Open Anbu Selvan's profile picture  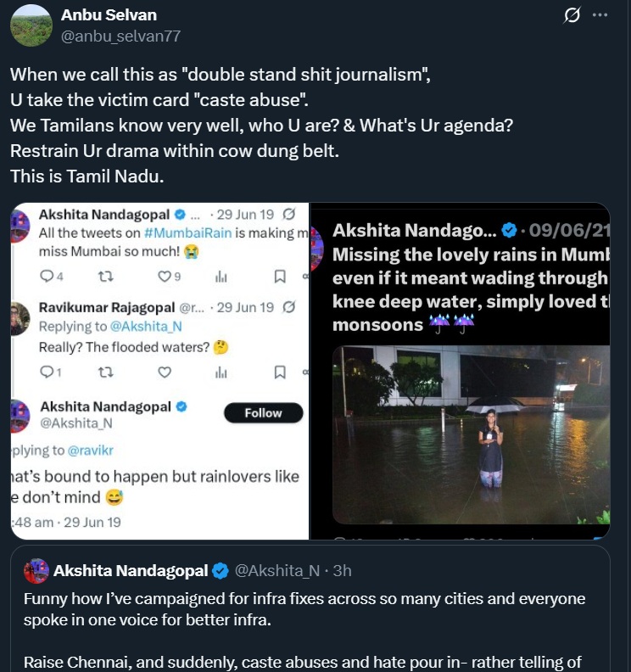(31, 25)
